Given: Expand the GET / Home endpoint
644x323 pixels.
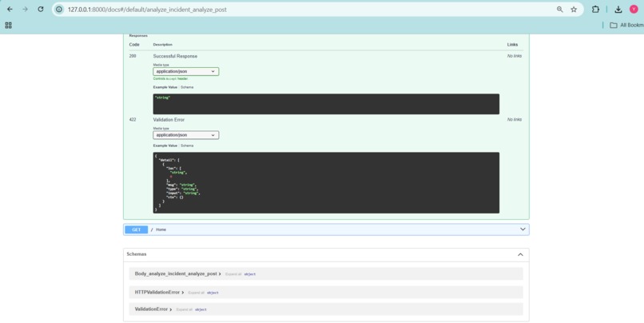Looking at the screenshot, I should [326, 229].
